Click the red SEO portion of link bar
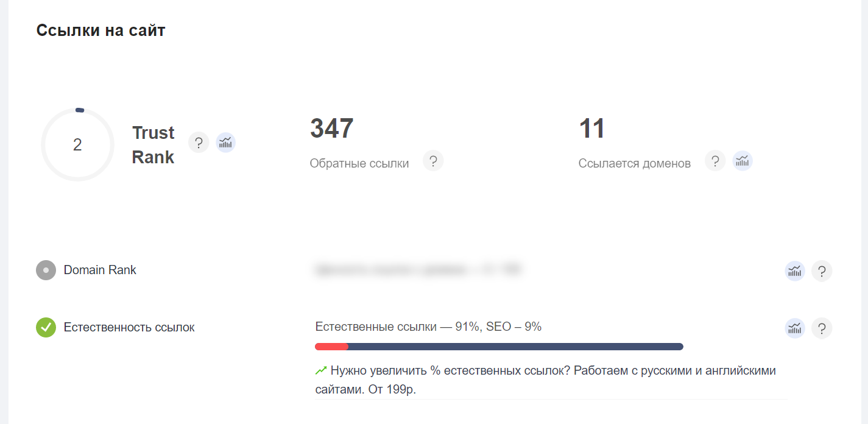 point(331,347)
